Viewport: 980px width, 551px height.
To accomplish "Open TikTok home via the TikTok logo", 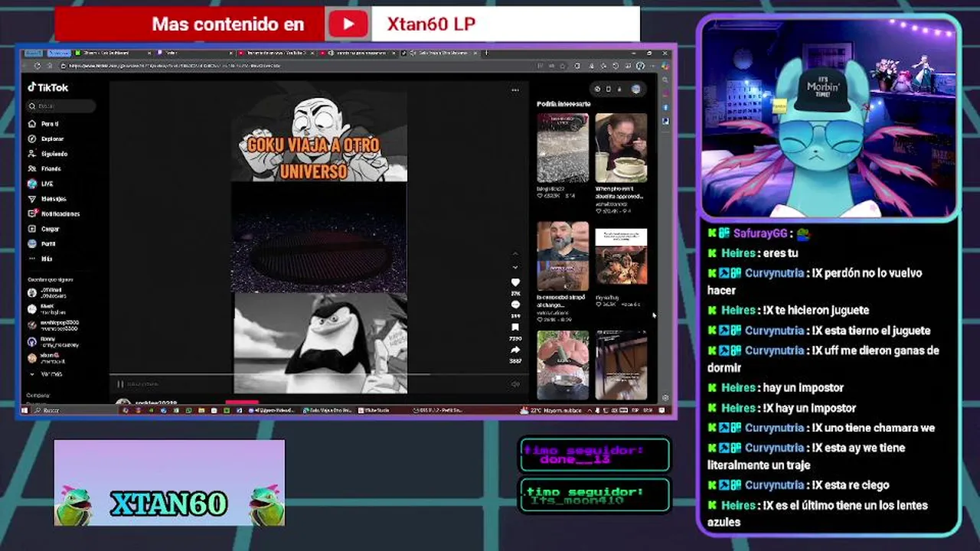I will (x=48, y=87).
